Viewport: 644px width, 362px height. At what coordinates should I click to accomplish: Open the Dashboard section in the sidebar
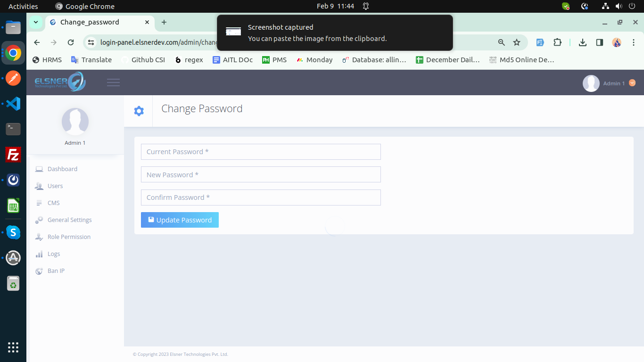tap(62, 169)
